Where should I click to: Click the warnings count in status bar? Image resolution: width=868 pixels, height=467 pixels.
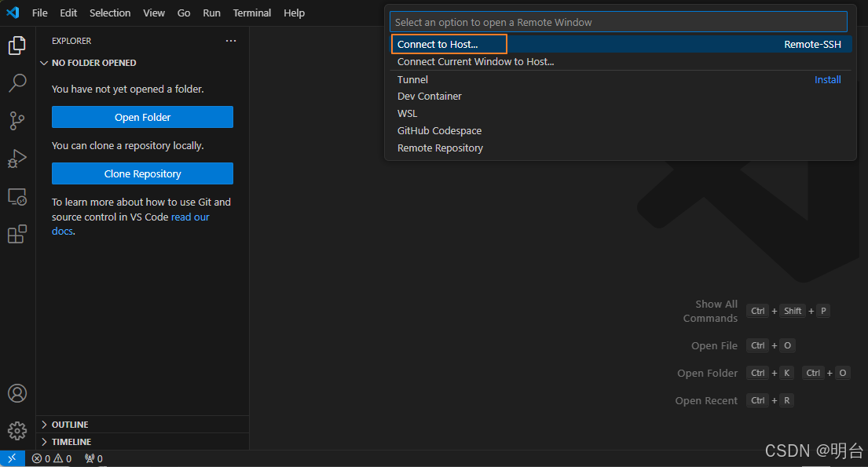coord(63,458)
